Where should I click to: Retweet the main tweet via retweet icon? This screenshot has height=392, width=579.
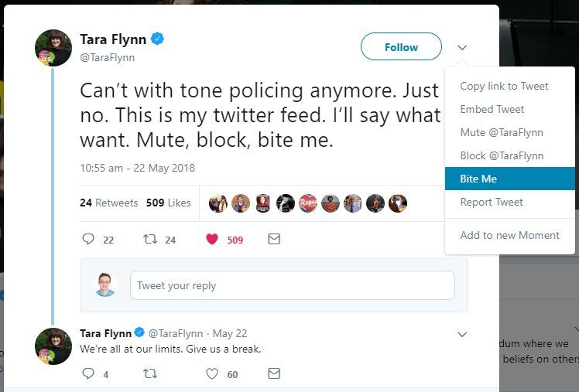click(x=150, y=240)
